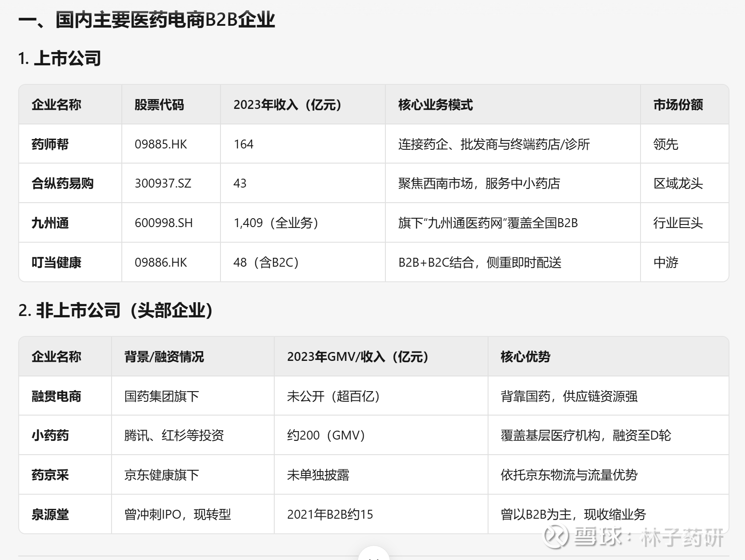Click the background cell 曾冲刺IPO，现转型
This screenshot has width=745, height=560.
coord(178,514)
